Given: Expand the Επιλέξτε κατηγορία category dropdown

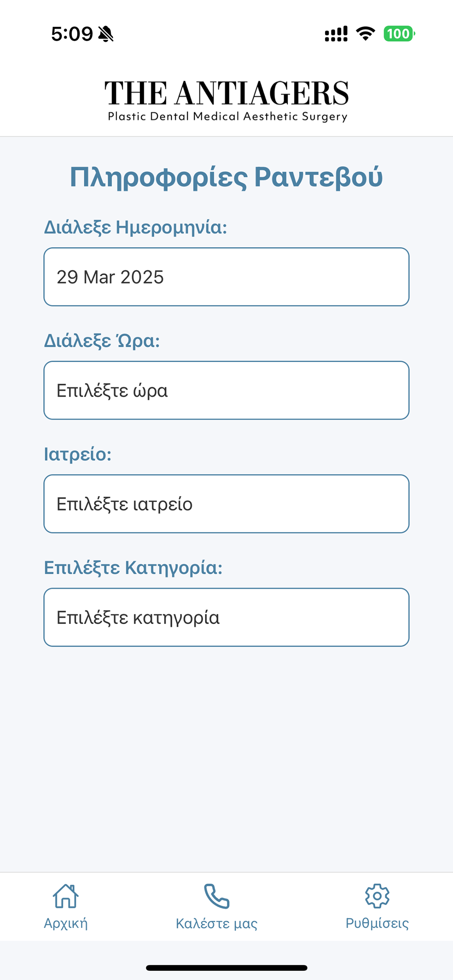Looking at the screenshot, I should click(x=226, y=617).
